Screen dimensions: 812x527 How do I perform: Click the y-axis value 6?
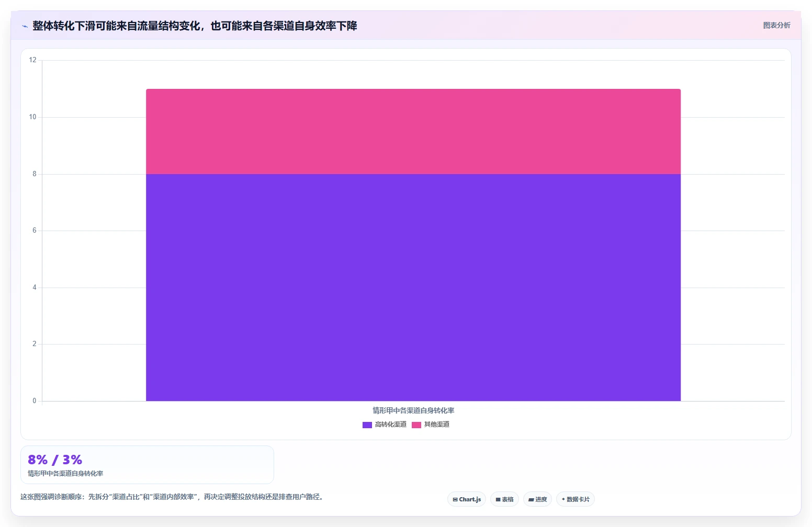pyautogui.click(x=35, y=231)
